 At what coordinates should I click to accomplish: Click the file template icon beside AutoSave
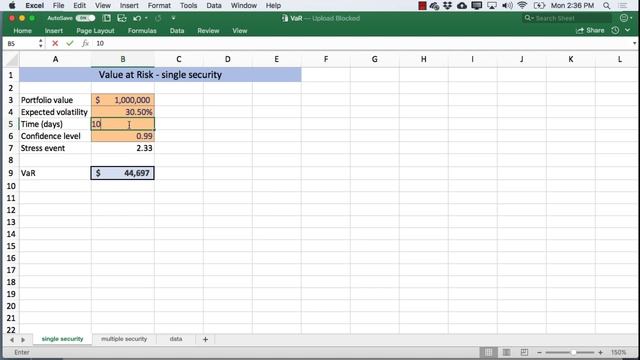pos(106,18)
